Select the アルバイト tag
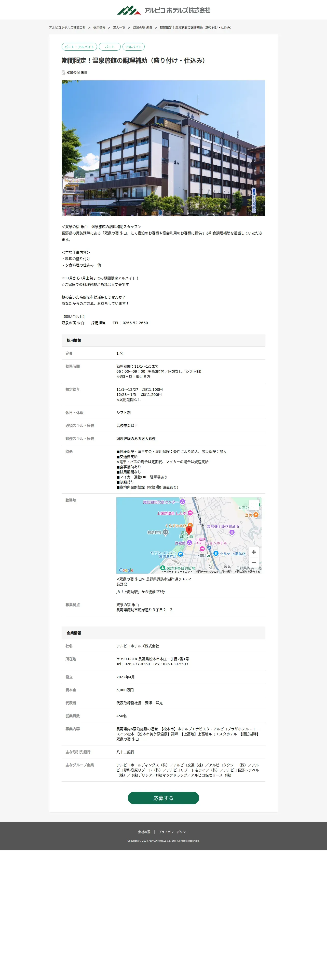 point(133,47)
